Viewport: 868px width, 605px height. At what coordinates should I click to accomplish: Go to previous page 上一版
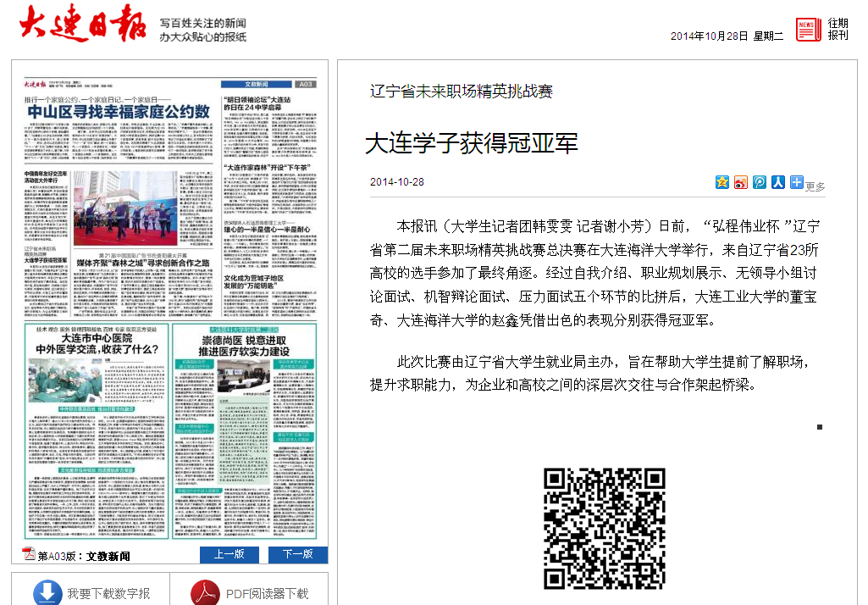[229, 554]
